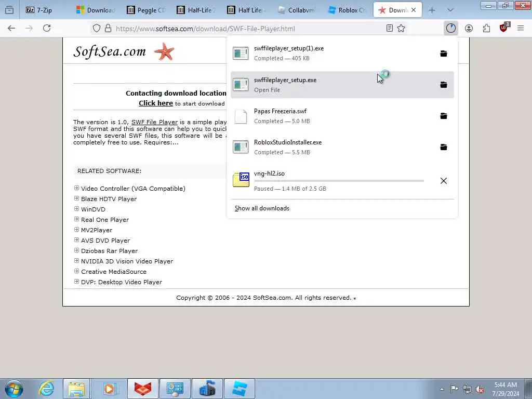Click Show all downloads
Screen dimensions: 532x399
[262, 208]
